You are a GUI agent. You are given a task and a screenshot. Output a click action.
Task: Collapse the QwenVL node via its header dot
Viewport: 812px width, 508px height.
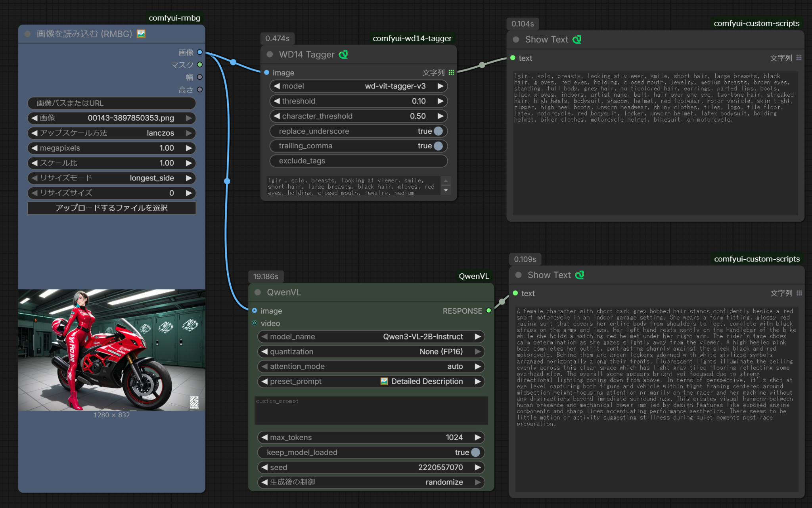click(258, 292)
